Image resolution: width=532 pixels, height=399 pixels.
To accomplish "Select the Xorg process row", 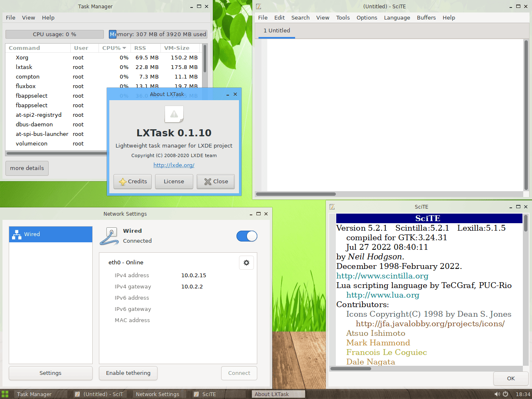I will click(103, 58).
